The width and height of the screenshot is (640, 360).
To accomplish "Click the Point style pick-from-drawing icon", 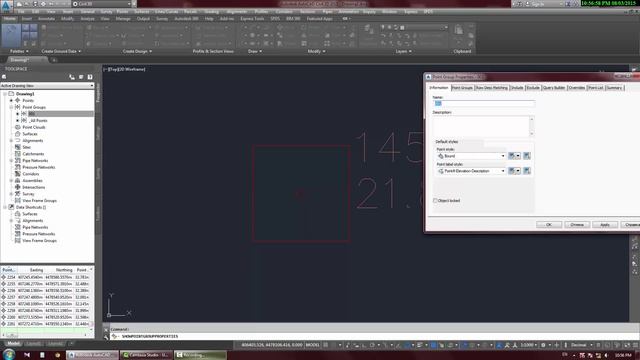I will click(x=527, y=156).
